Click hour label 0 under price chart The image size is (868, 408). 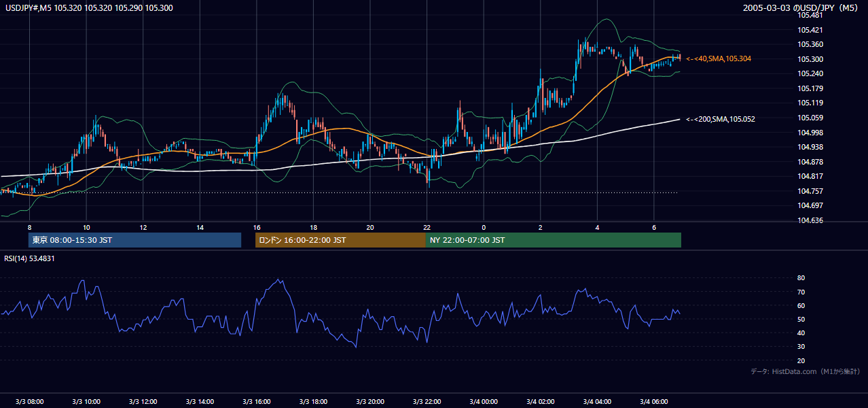click(484, 226)
